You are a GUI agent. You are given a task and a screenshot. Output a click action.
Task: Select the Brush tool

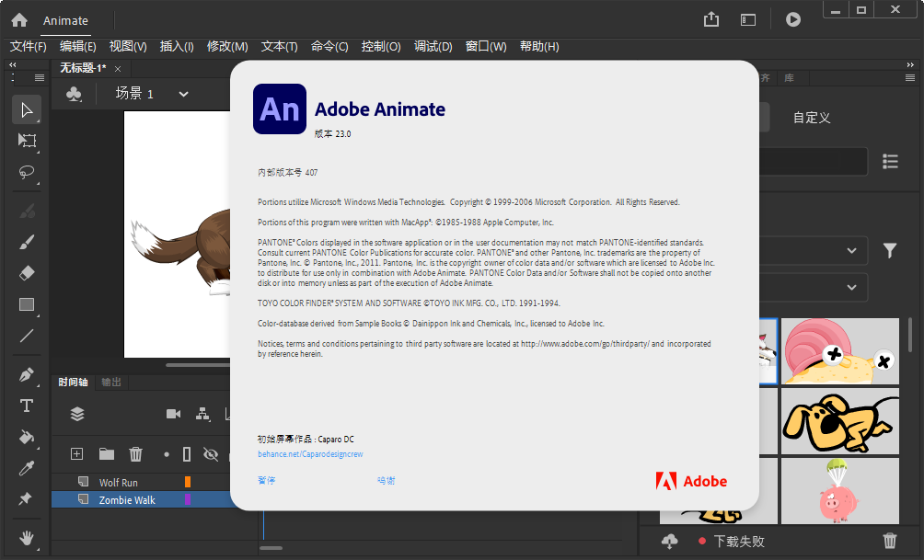pyautogui.click(x=26, y=244)
